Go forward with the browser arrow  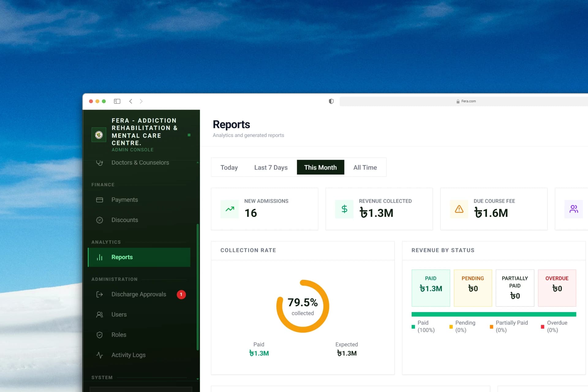pyautogui.click(x=141, y=101)
